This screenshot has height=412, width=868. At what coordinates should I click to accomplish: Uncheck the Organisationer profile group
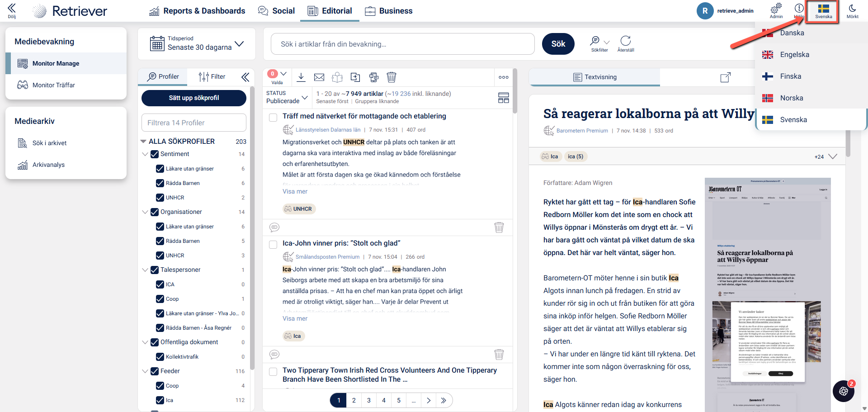point(155,212)
